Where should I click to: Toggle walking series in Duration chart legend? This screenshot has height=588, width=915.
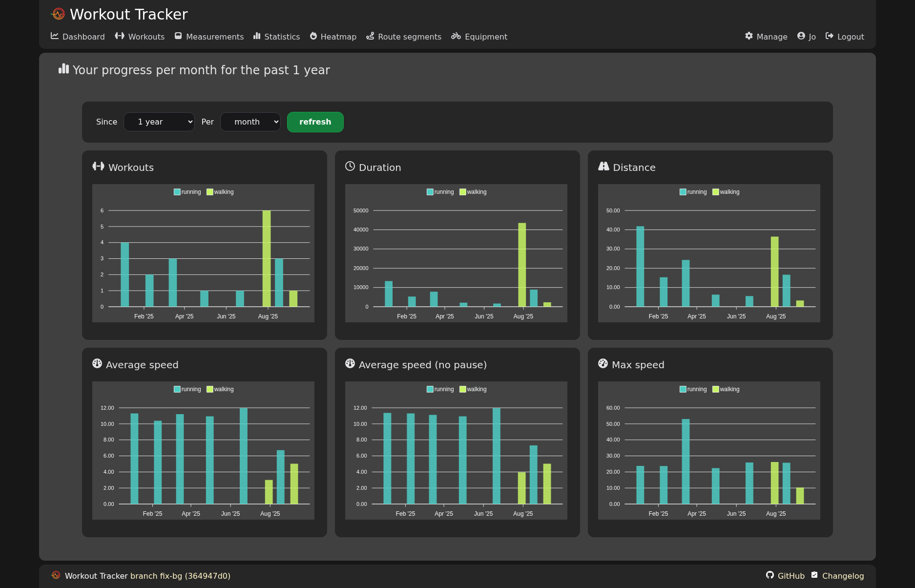click(x=473, y=192)
